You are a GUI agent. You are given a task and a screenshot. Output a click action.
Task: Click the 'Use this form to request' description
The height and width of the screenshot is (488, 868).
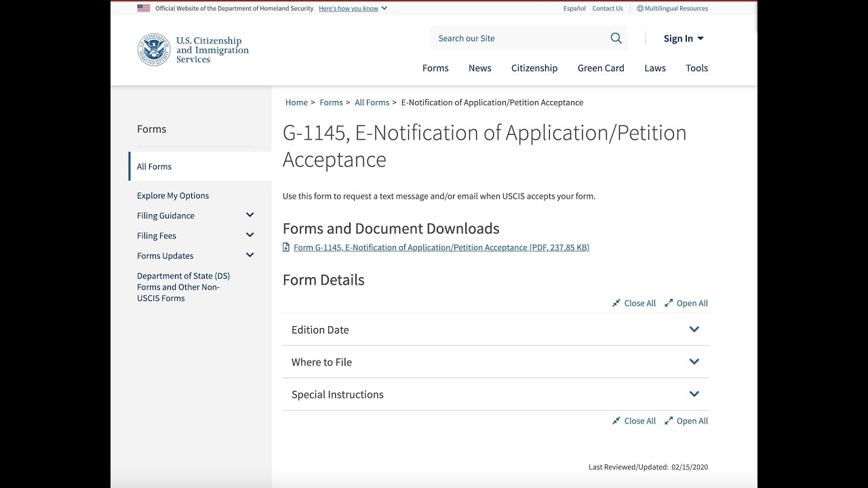click(x=439, y=197)
